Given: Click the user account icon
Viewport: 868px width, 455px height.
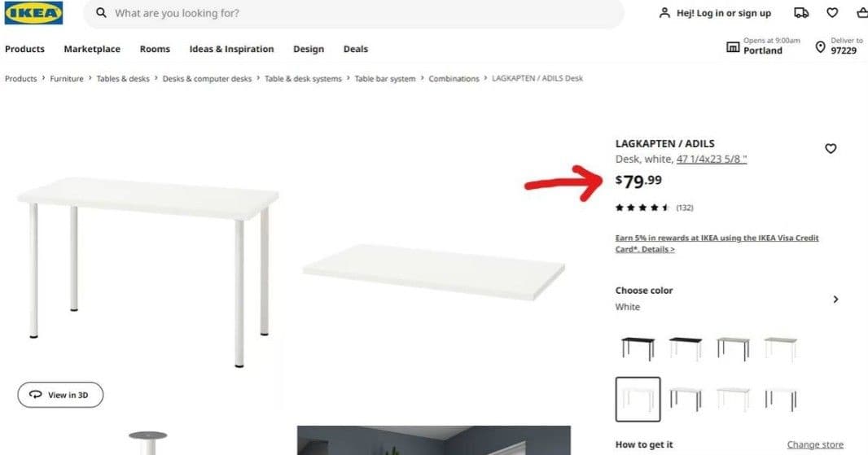Looking at the screenshot, I should (x=664, y=13).
